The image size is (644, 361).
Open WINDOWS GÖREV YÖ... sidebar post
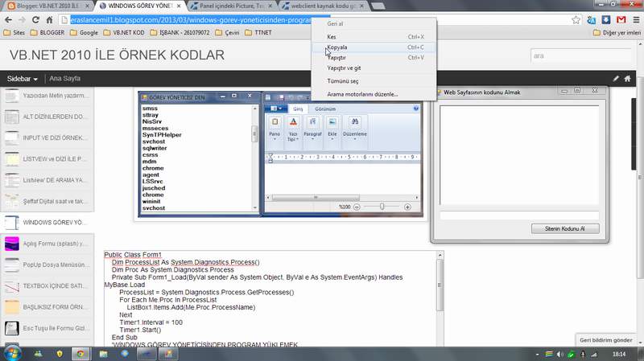(47, 223)
